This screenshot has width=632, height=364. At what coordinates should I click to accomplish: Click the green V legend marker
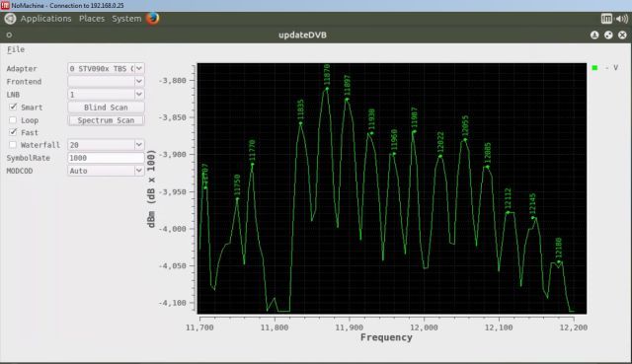point(594,68)
